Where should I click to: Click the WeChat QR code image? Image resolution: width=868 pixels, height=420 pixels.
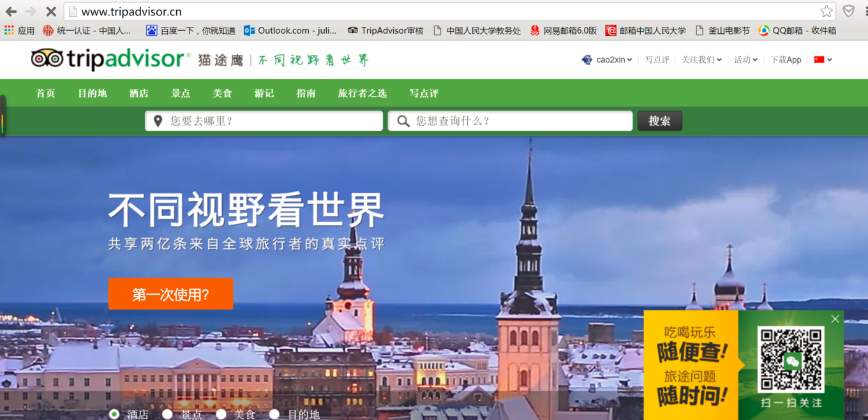tap(791, 360)
